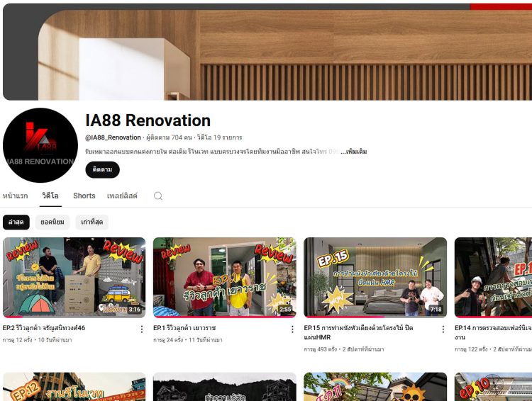Open the channel search magnifier icon
This screenshot has height=401, width=532.
[158, 196]
